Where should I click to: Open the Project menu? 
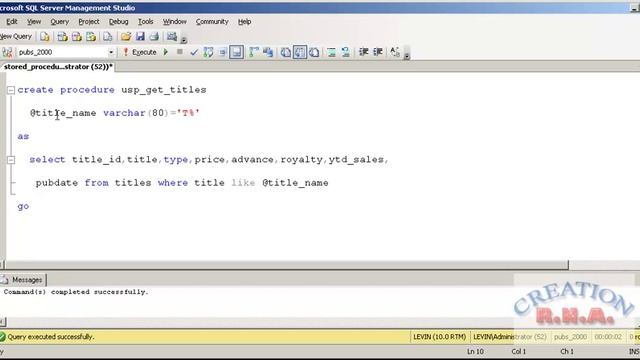[89, 22]
